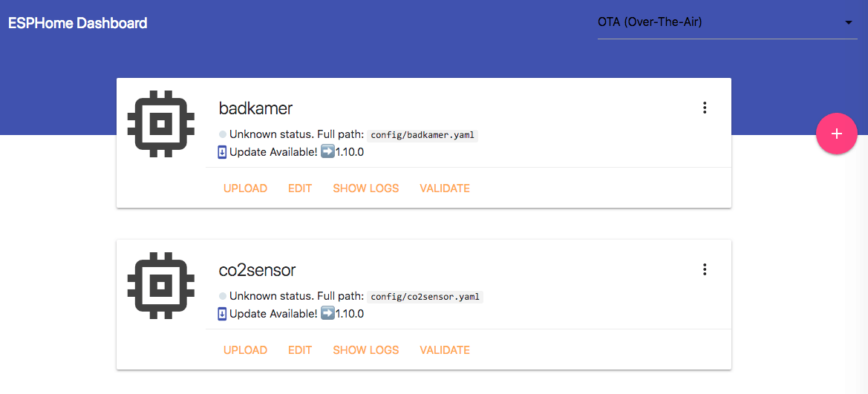Image resolution: width=868 pixels, height=394 pixels.
Task: Upload the co2sensor configuration
Action: 245,350
